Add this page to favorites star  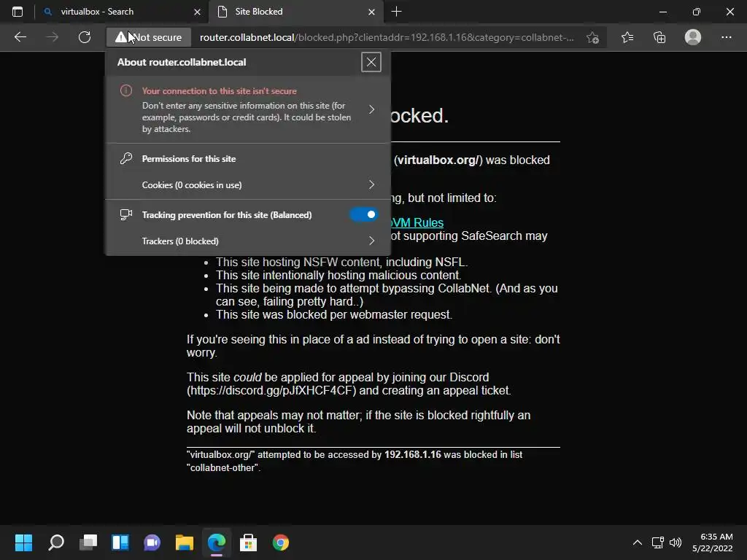(592, 37)
